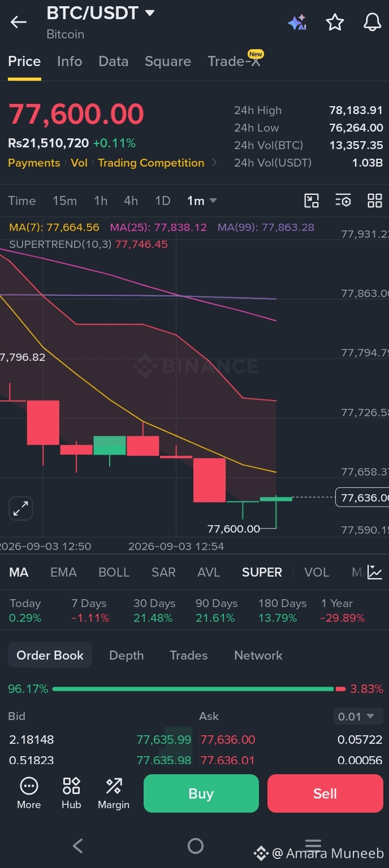This screenshot has width=389, height=868.
Task: Enable the BOLL indicator
Action: click(114, 572)
